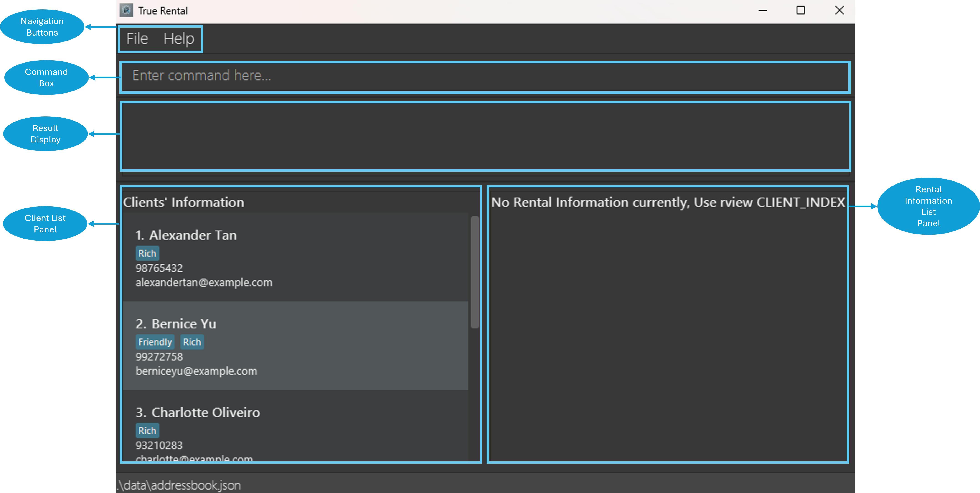Click Bernice Yu's Friendly tag
The height and width of the screenshot is (493, 980).
155,342
